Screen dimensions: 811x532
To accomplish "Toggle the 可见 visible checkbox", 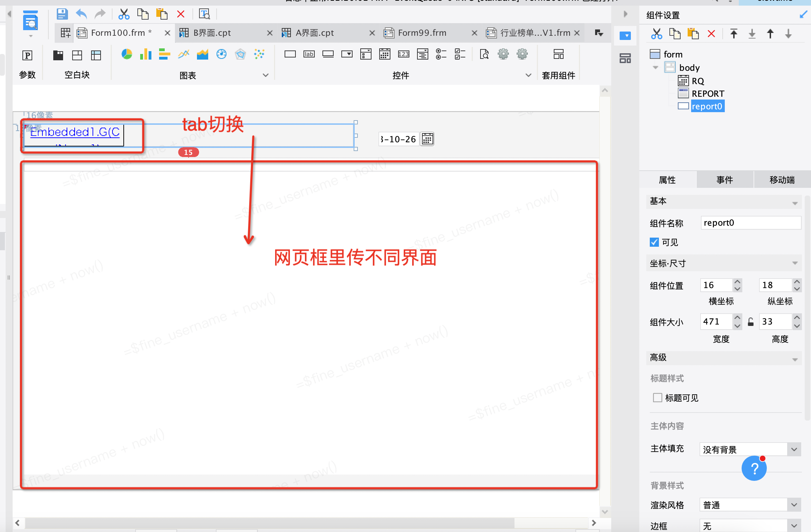I will click(654, 242).
